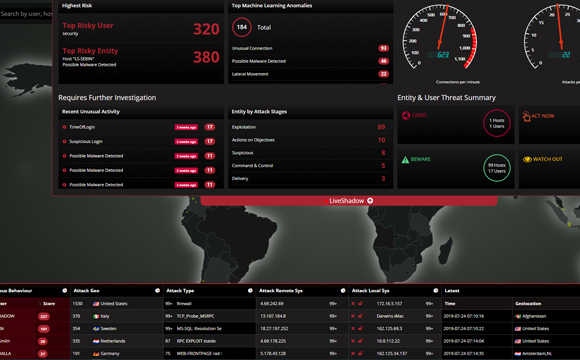
Task: Click the 17 badge on Suspicious Login row
Action: pyautogui.click(x=210, y=141)
